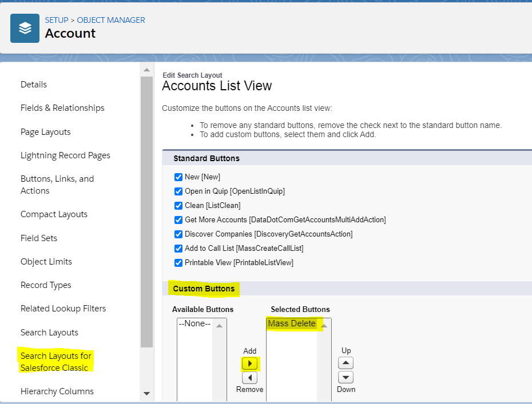Click the Custom Buttons section header
Screen dimensions: 532x404
tap(204, 289)
